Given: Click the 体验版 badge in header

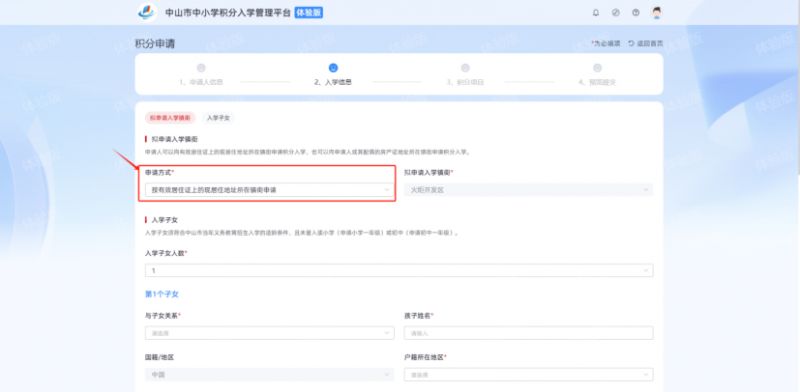Looking at the screenshot, I should tap(309, 13).
